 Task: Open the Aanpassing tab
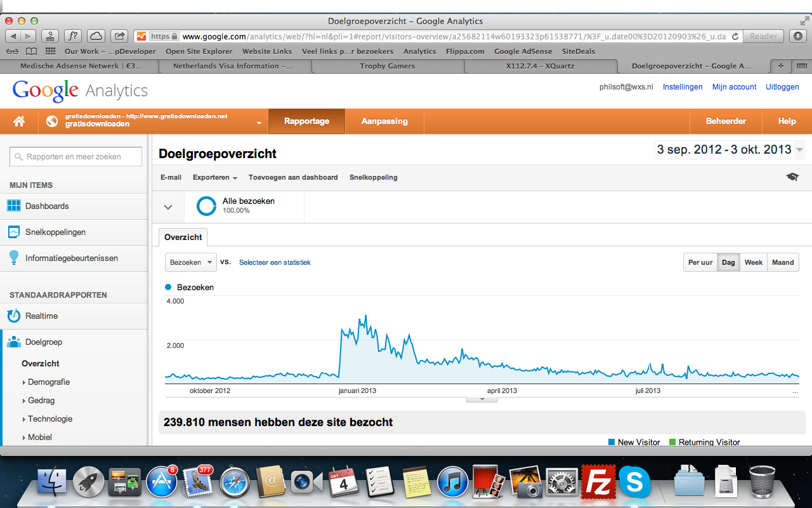[384, 121]
